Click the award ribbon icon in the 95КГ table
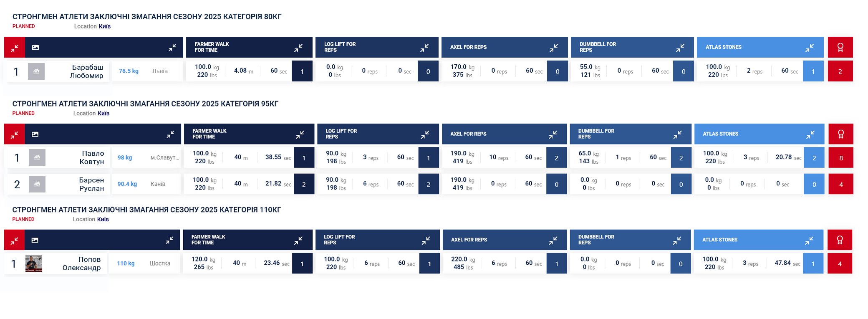Viewport: 868px width, 319px height. click(840, 134)
